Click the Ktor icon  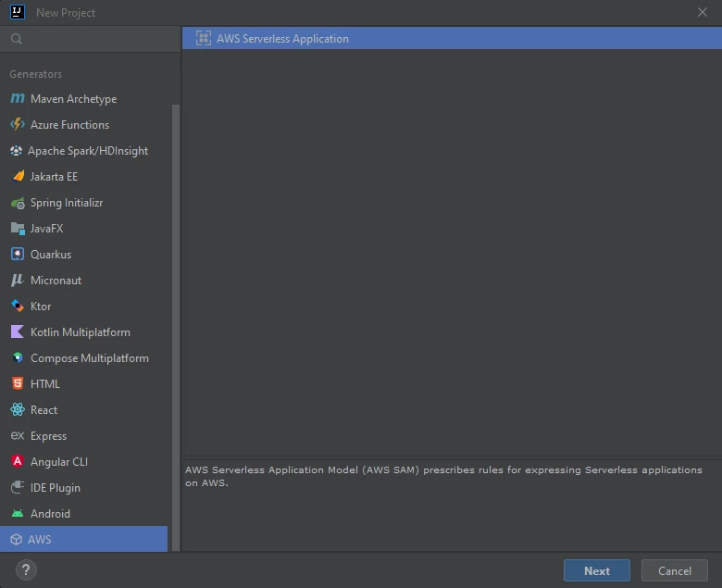18,306
